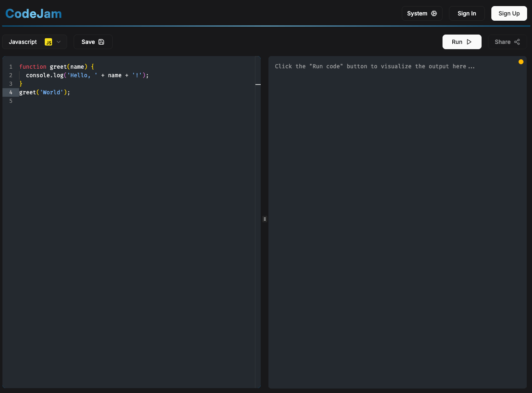The width and height of the screenshot is (532, 393).
Task: Click Sign In
Action: pos(467,13)
